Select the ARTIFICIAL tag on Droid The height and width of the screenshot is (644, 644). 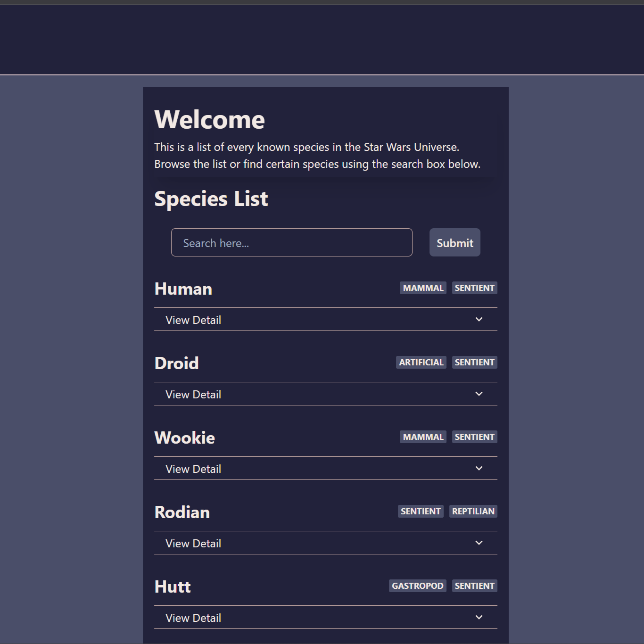(x=421, y=362)
